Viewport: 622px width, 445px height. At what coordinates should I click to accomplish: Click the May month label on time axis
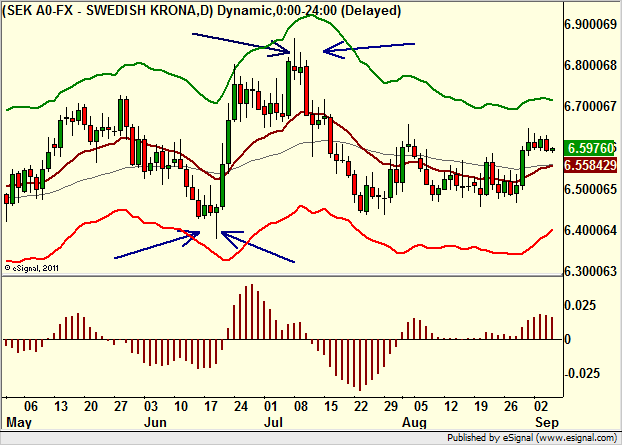click(x=19, y=422)
